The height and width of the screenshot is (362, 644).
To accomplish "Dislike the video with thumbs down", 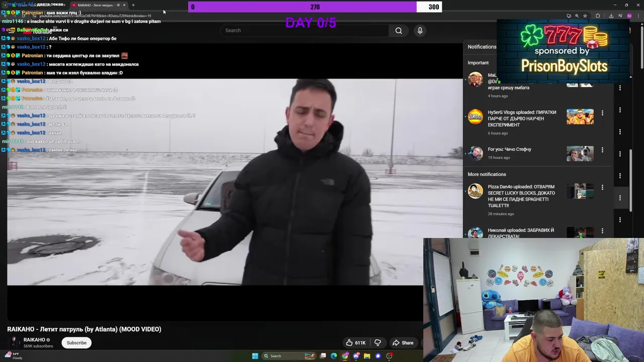I will point(378,343).
